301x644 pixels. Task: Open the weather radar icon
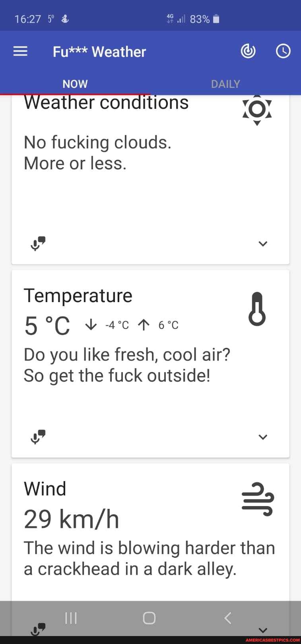[x=248, y=51]
